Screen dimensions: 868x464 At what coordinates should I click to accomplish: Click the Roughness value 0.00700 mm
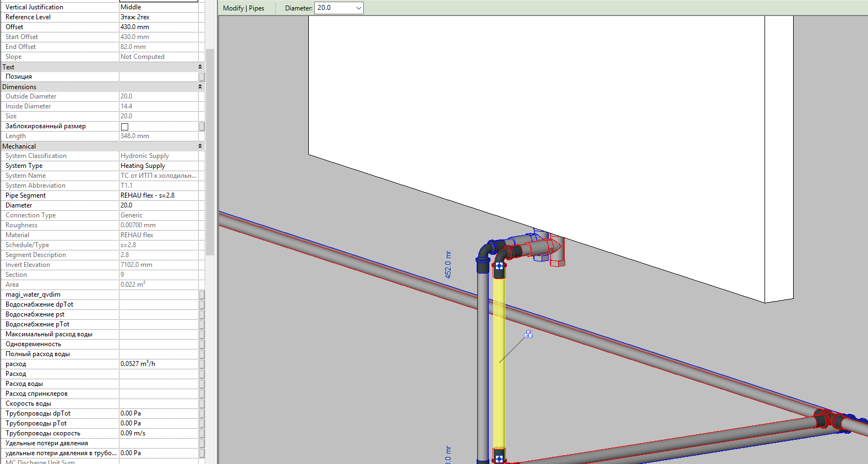(159, 225)
